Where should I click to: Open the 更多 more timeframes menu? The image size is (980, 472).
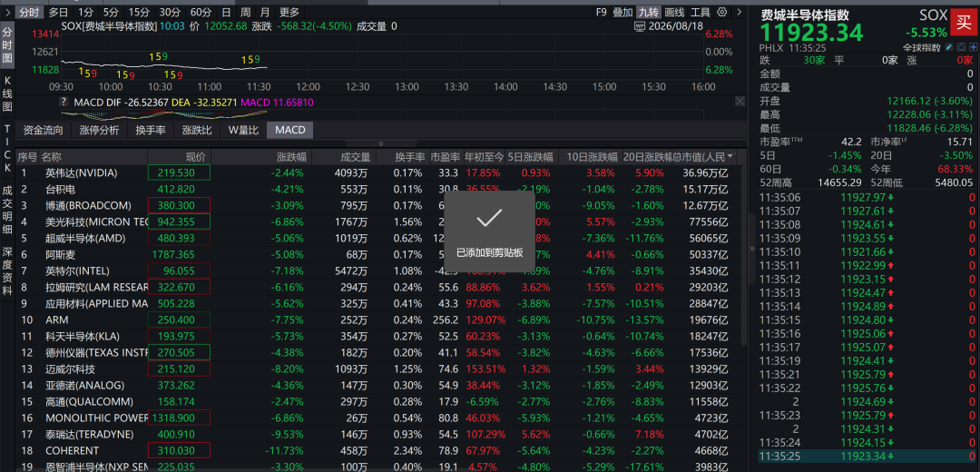point(289,12)
